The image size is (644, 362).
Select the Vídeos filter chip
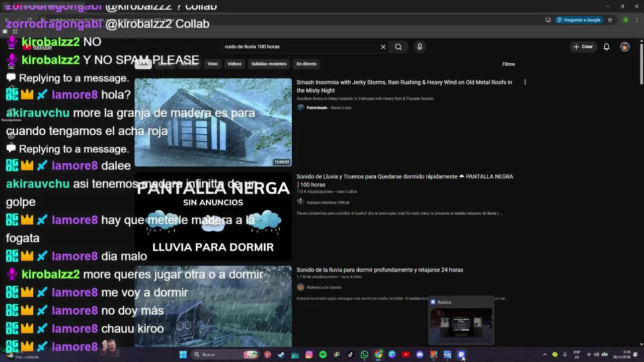[x=234, y=64]
